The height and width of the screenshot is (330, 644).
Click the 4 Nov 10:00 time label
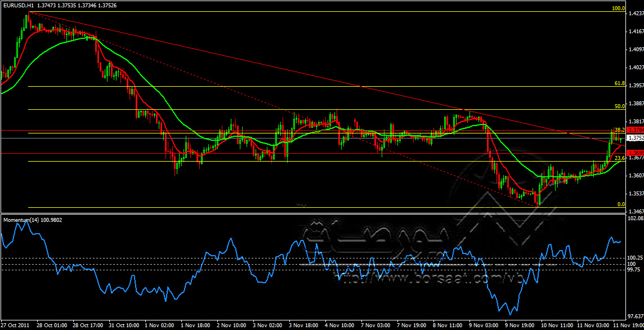(x=339, y=325)
